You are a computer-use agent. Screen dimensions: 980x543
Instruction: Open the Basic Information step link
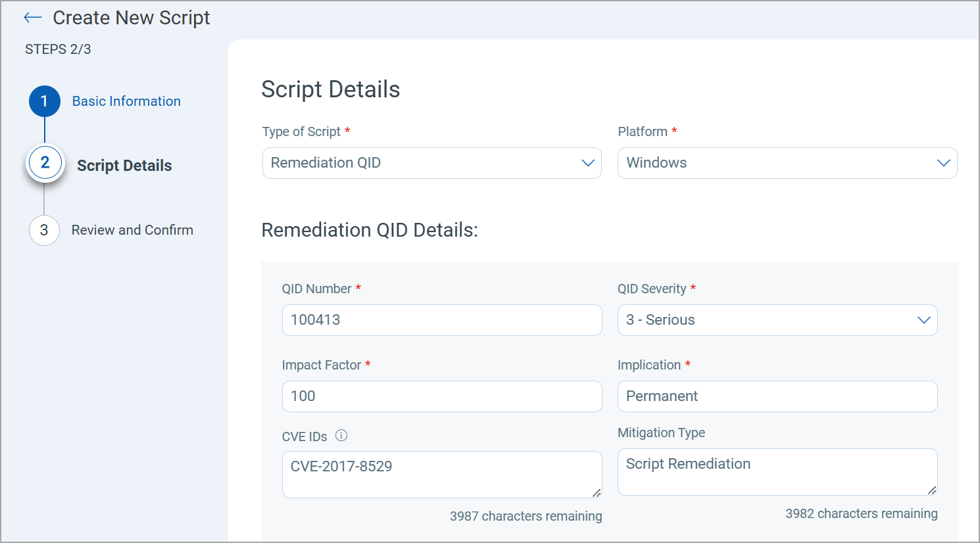point(126,101)
